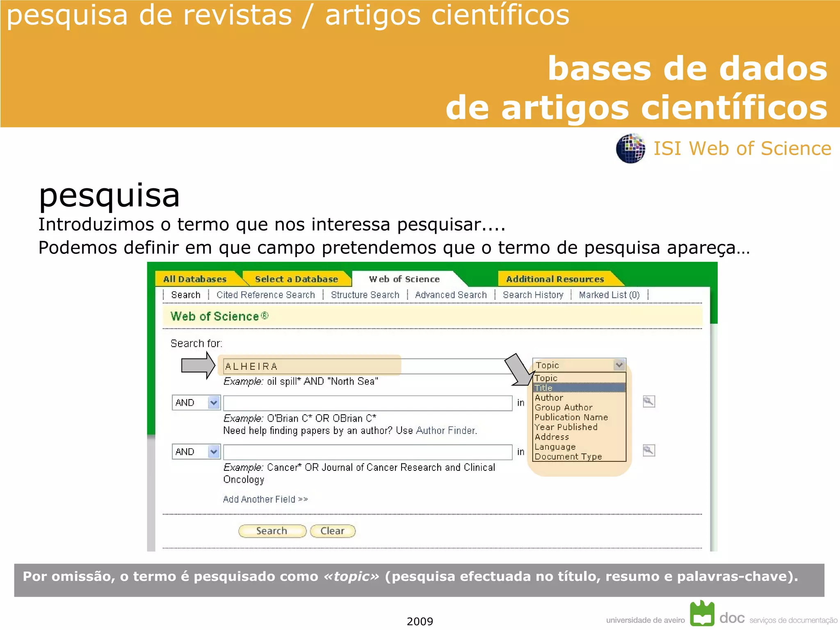The height and width of the screenshot is (630, 840).
Task: Click the ISI Web of Science globe logo
Action: (x=631, y=148)
